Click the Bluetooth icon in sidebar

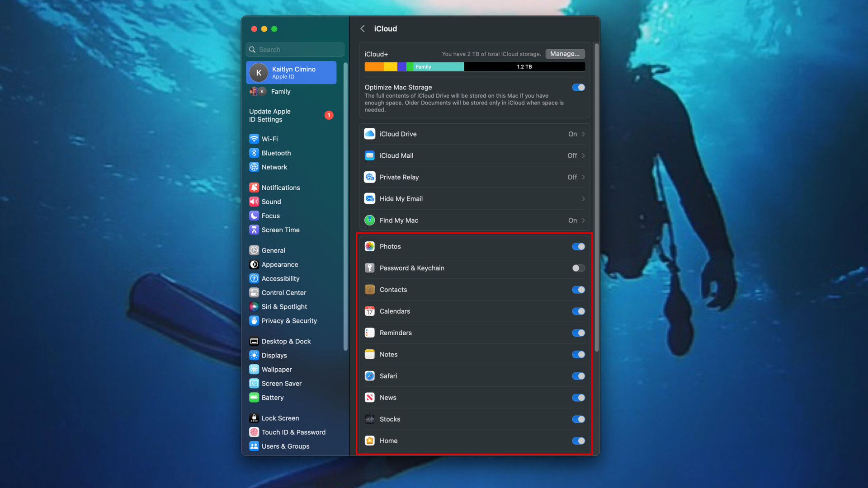[254, 153]
